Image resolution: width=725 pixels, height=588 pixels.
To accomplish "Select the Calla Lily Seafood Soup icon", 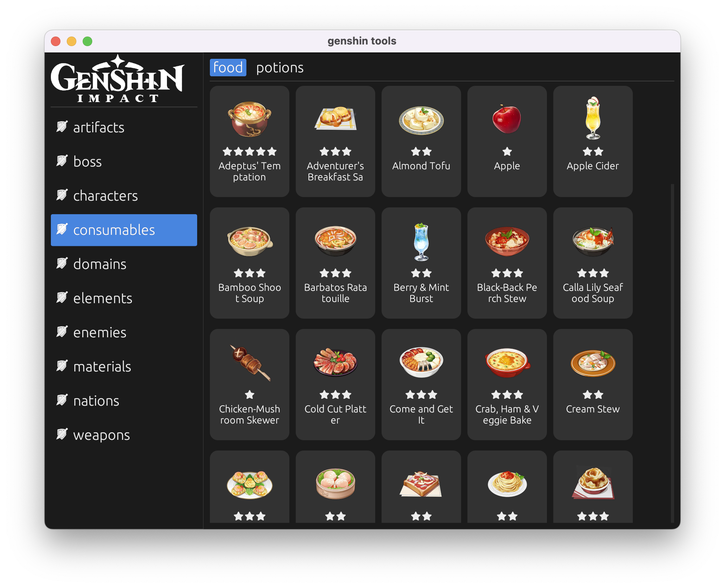I will click(593, 241).
